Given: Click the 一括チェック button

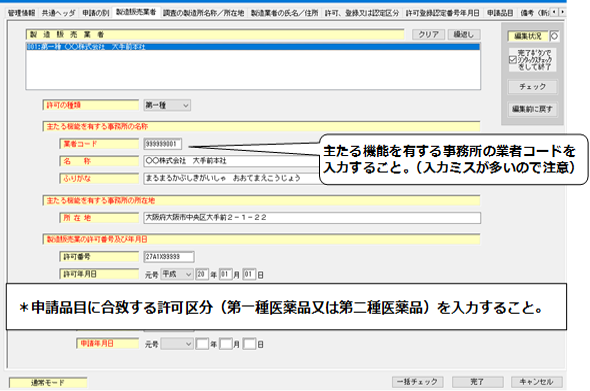Looking at the screenshot, I should pos(417,382).
